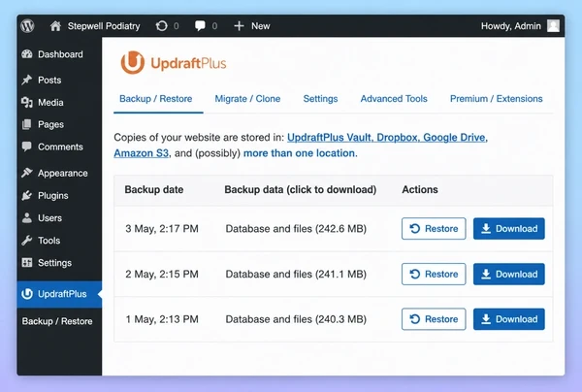This screenshot has width=582, height=392.
Task: Open the Plugins sidebar menu
Action: click(52, 196)
